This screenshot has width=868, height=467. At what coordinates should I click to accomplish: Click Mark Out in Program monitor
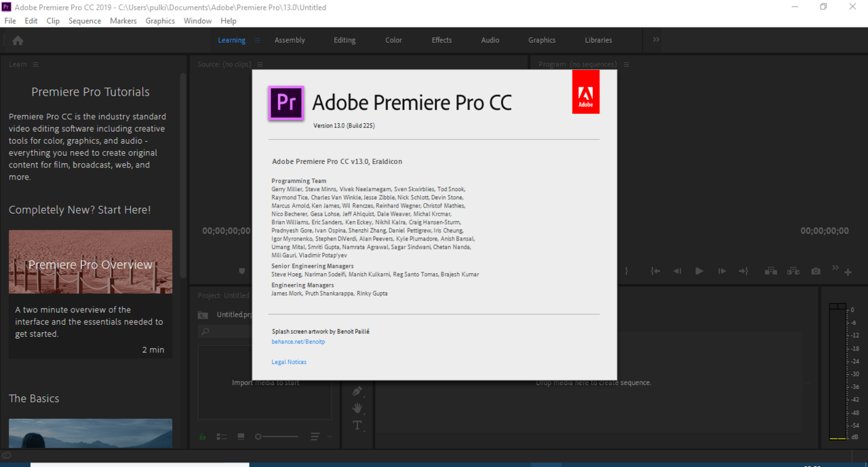coord(627,271)
